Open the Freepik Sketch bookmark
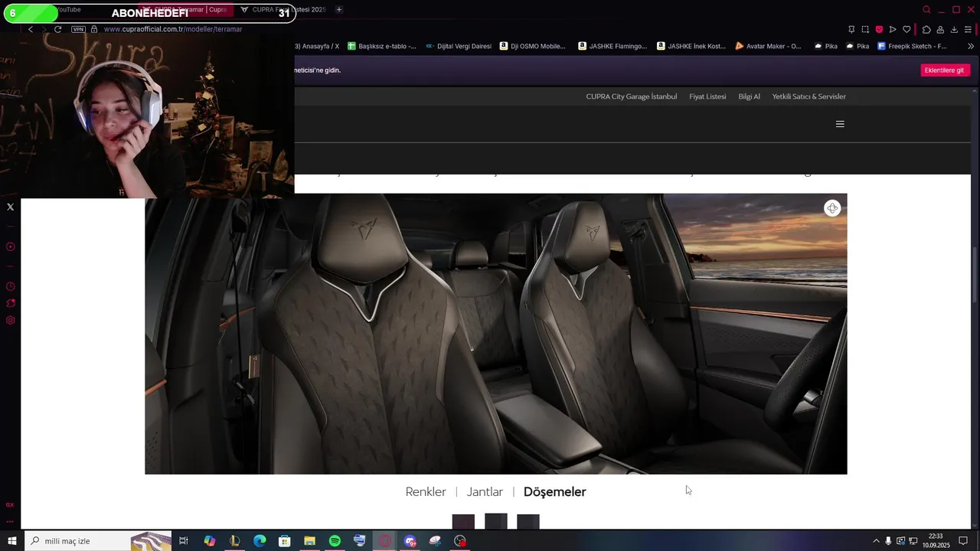The width and height of the screenshot is (980, 551). click(x=912, y=46)
